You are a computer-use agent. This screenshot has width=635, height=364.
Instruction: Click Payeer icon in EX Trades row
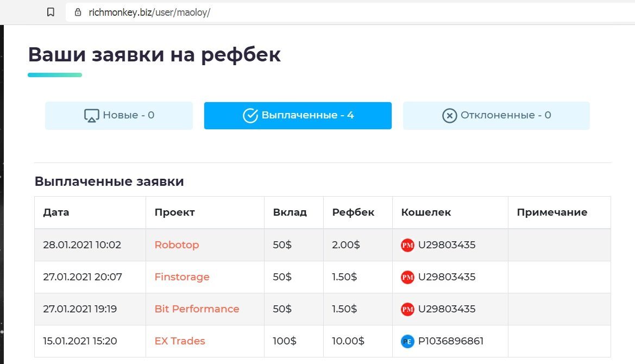tap(407, 341)
